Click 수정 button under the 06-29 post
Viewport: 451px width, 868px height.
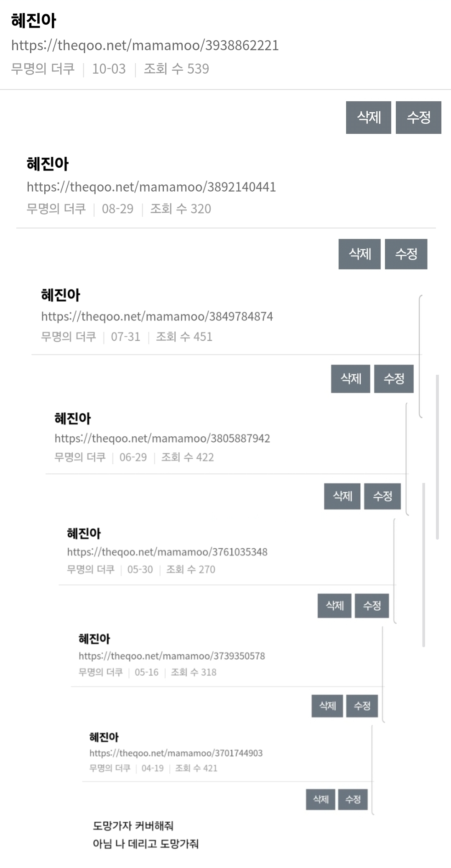coord(382,496)
